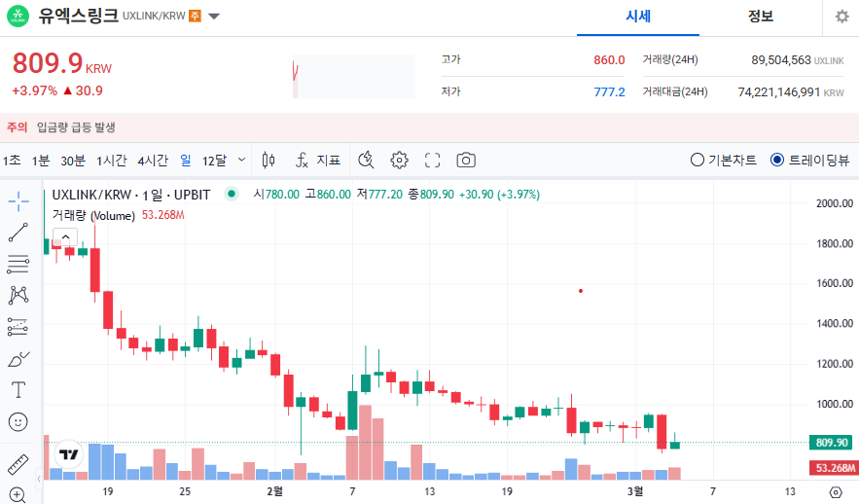
Task: Open the chart replay/alert lightning tool
Action: (x=366, y=160)
